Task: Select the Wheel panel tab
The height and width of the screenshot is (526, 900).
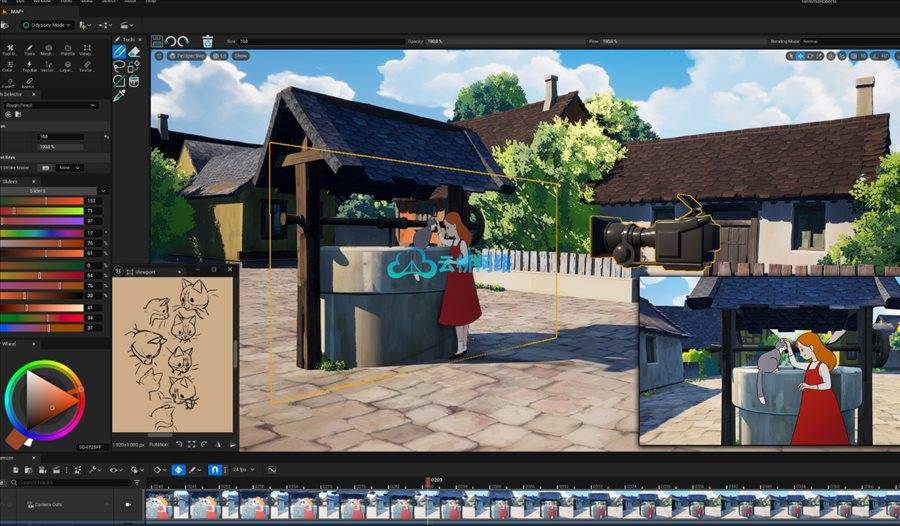Action: coord(9,344)
